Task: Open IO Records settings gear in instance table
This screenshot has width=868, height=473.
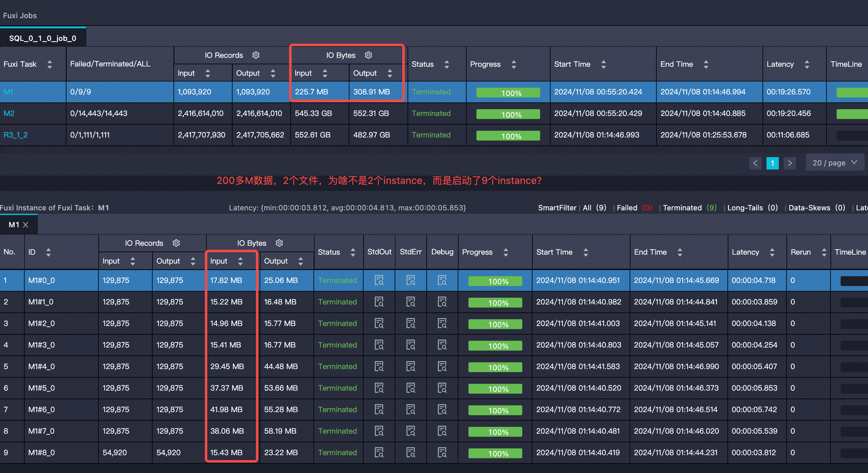Action: tap(176, 243)
